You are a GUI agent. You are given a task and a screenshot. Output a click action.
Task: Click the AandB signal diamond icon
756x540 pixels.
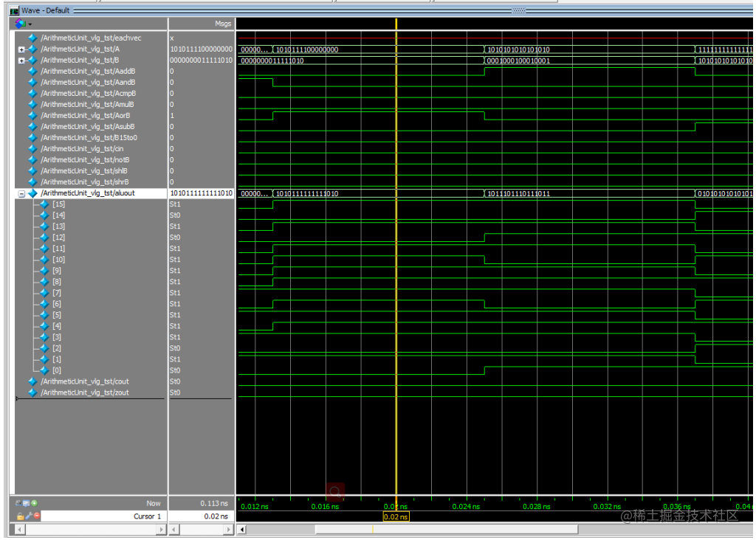pyautogui.click(x=32, y=83)
